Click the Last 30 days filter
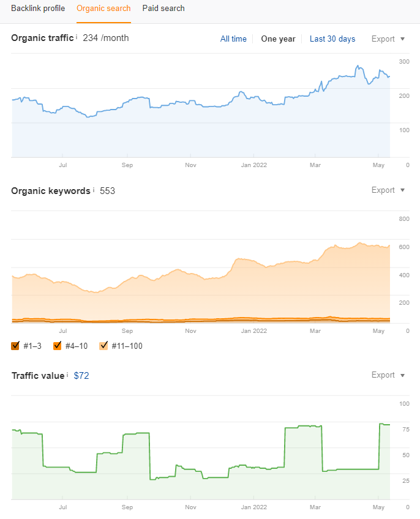 [x=332, y=39]
